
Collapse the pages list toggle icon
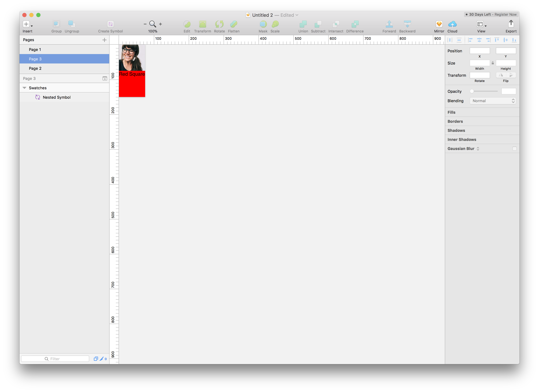coord(105,79)
